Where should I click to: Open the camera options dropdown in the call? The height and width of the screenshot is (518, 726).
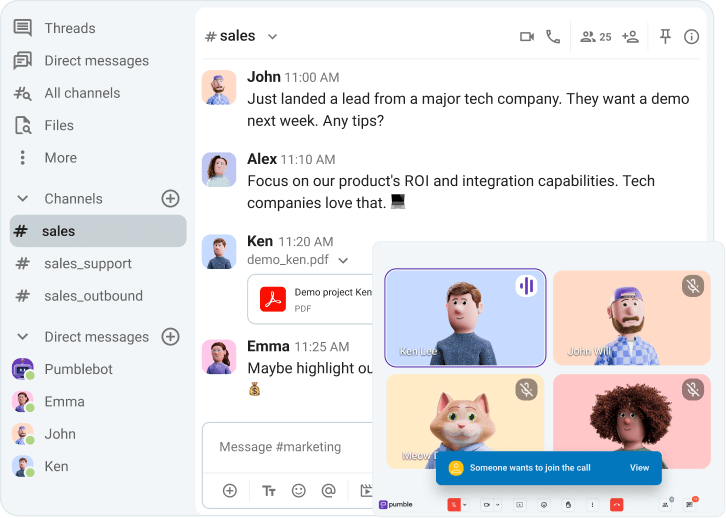(498, 505)
